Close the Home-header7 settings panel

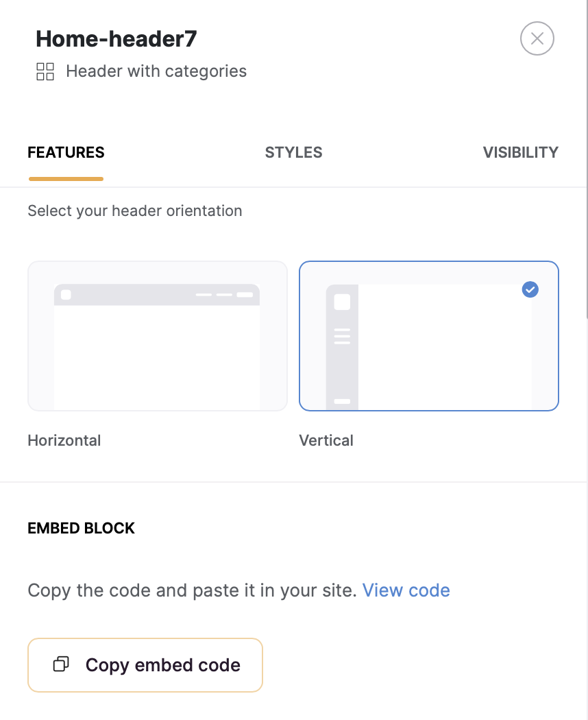(x=537, y=38)
